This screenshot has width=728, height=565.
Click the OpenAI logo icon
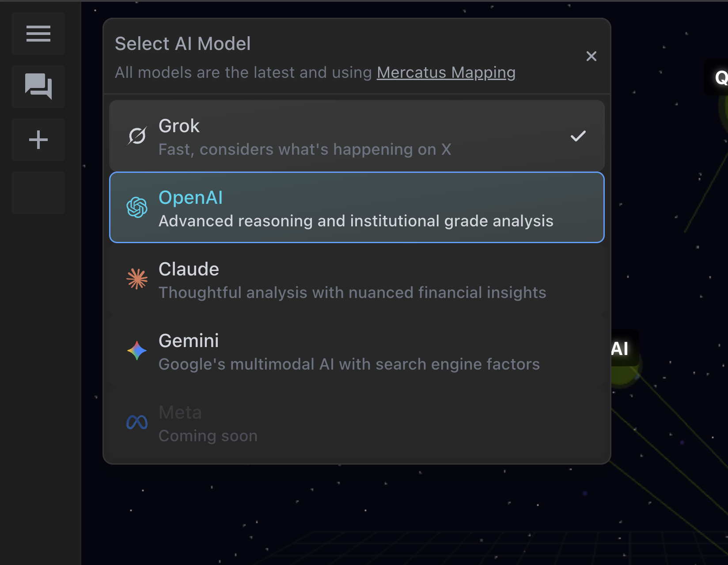[x=137, y=207]
